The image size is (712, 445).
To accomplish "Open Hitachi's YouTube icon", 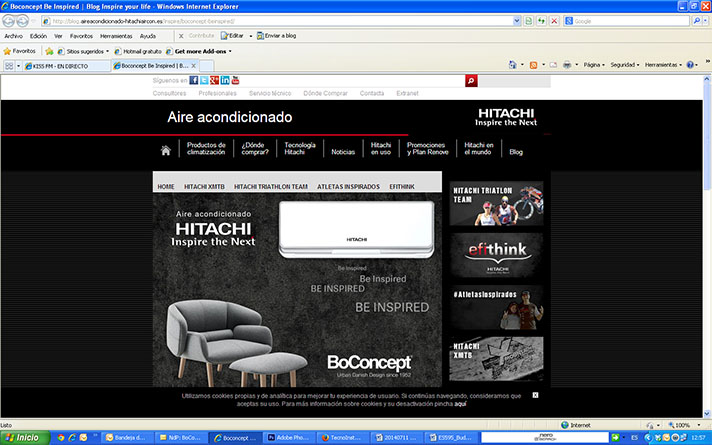I will pyautogui.click(x=235, y=80).
